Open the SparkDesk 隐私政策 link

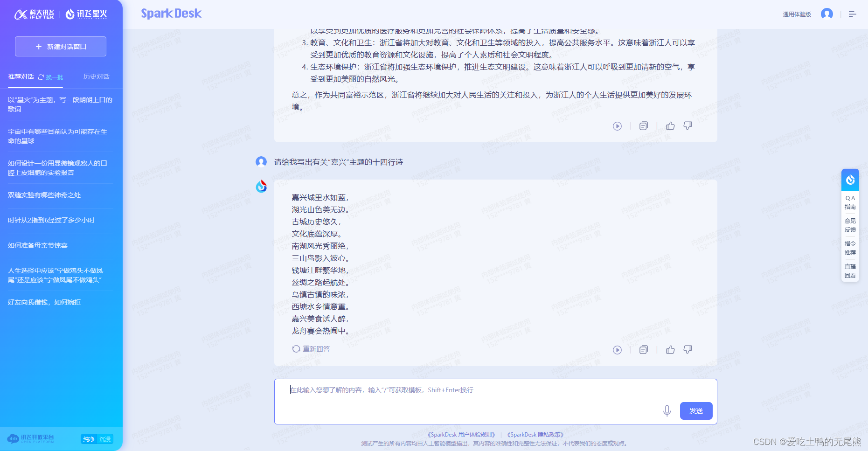(x=535, y=435)
